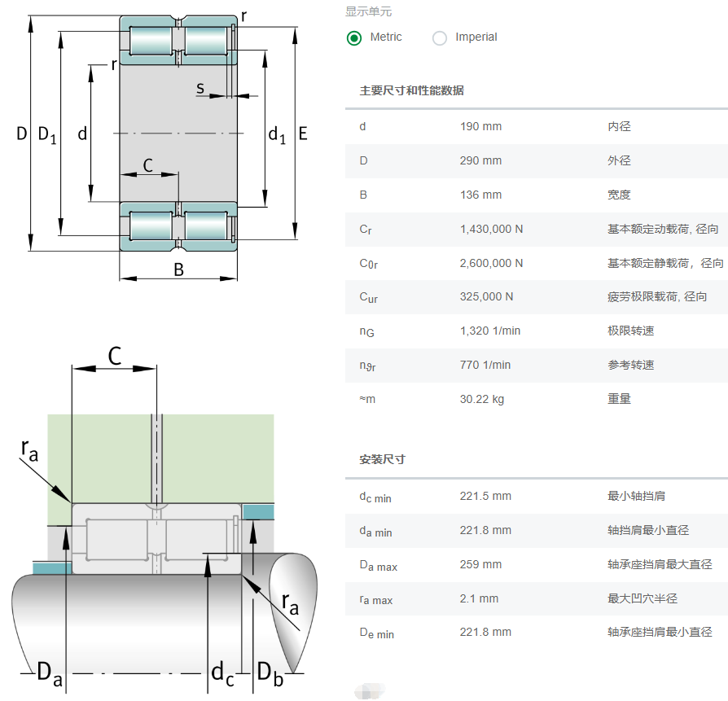Click the 30.22 kg weight value
728x701 pixels.
[481, 399]
